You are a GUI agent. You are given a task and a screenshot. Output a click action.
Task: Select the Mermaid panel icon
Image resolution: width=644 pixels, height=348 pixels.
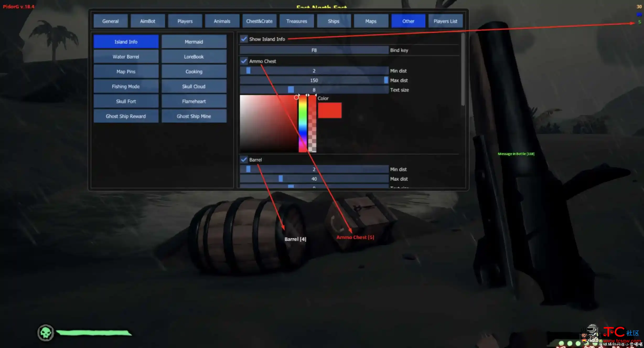[194, 41]
